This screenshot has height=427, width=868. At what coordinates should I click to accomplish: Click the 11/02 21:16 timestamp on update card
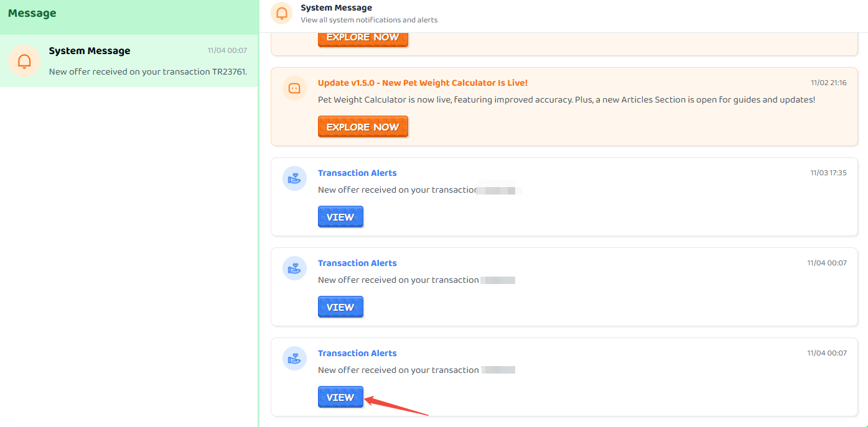tap(828, 83)
